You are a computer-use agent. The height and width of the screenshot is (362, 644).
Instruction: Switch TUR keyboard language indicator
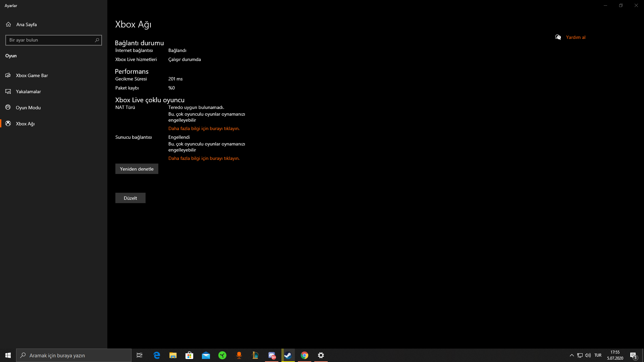coord(598,355)
